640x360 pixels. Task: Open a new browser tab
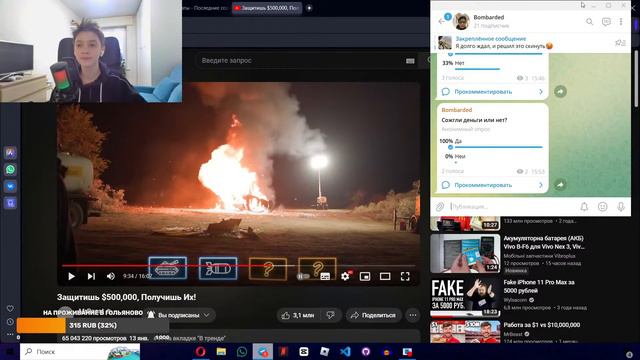click(309, 8)
